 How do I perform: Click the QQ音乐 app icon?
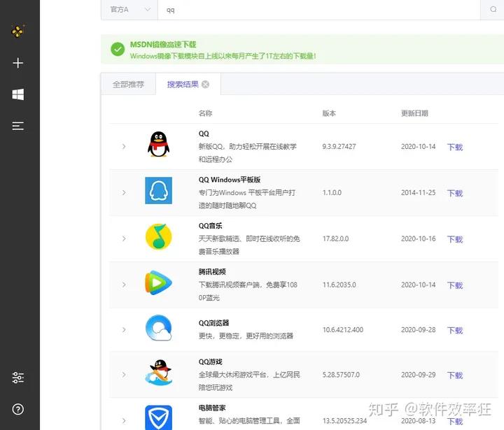158,236
